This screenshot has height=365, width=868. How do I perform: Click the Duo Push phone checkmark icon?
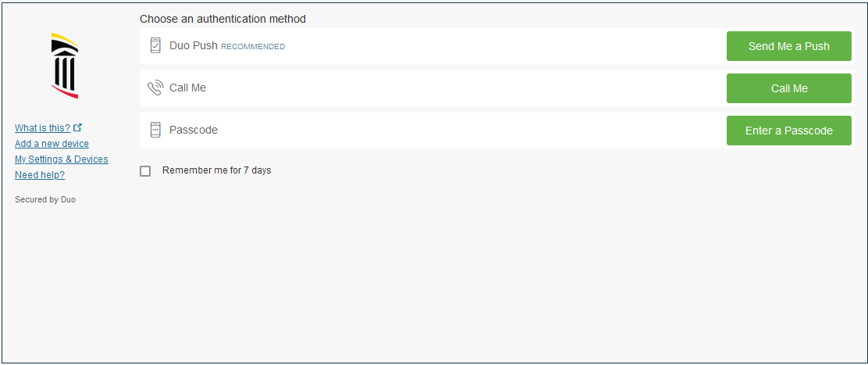pos(155,45)
